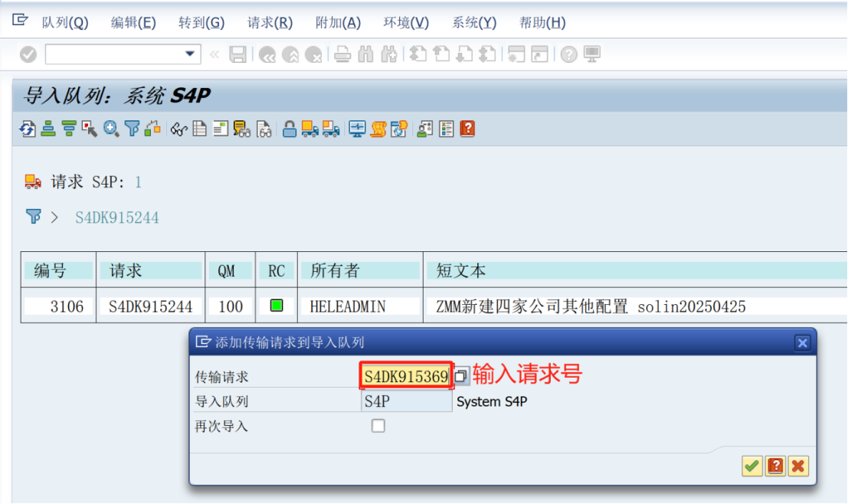Import single request with half-loaded truck icon
848x504 pixels.
[331, 129]
